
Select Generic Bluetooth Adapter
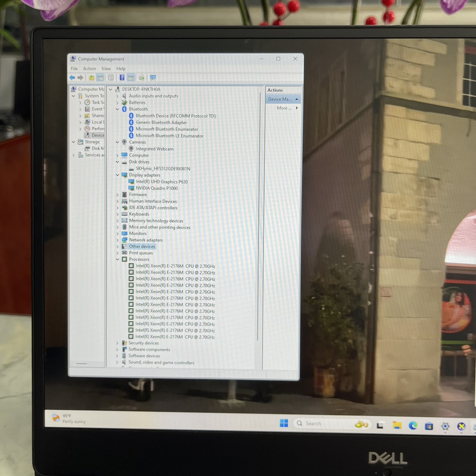(161, 122)
